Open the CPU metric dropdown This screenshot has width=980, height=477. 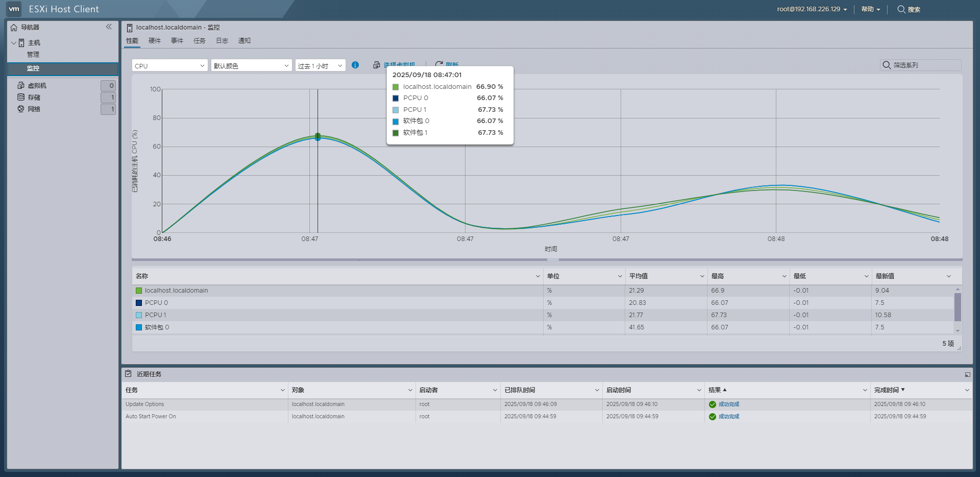coord(169,66)
